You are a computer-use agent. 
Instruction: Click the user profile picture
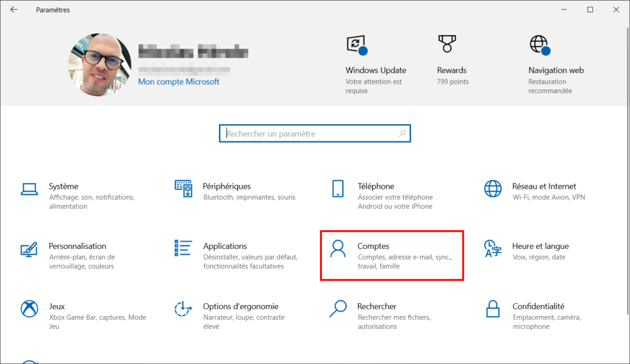99,65
